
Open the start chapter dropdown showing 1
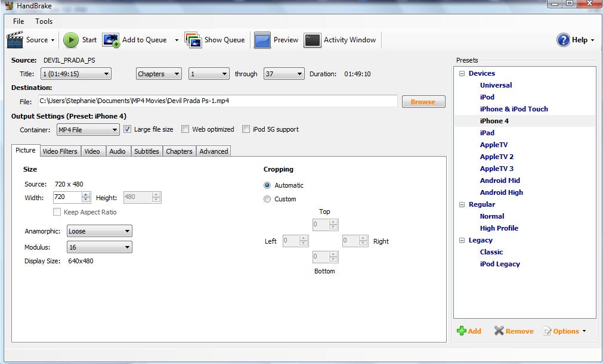tap(209, 74)
